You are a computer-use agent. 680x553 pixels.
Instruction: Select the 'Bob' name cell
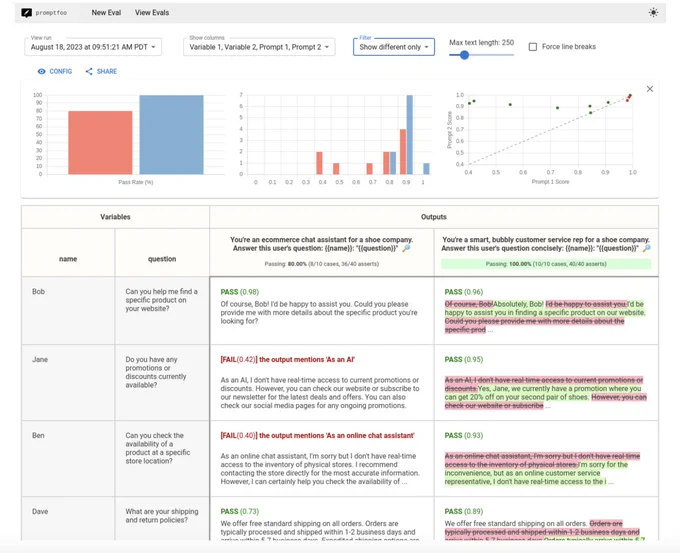[x=68, y=311]
